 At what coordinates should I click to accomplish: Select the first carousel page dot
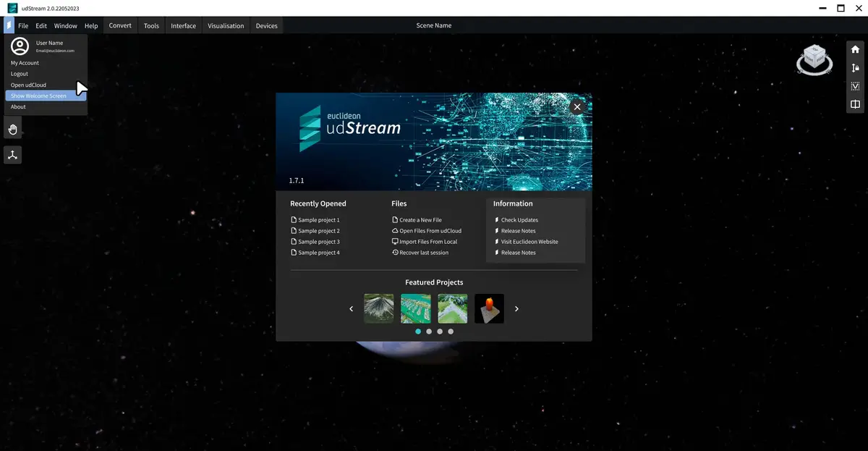click(x=418, y=331)
